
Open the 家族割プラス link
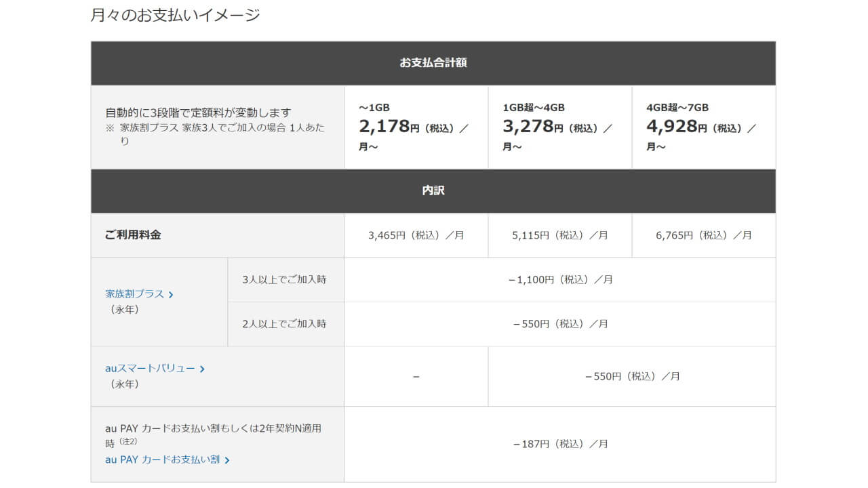[134, 294]
